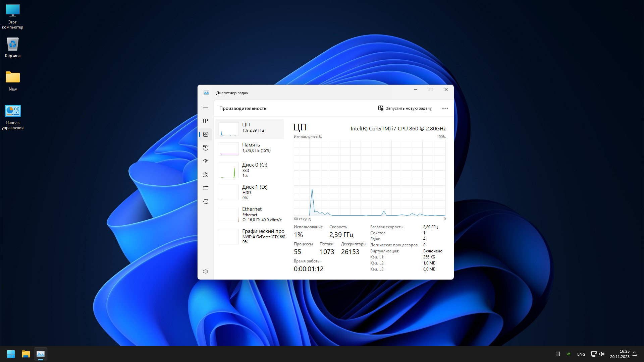Click the CPU usage graph
This screenshot has height=362, width=644.
tap(369, 178)
